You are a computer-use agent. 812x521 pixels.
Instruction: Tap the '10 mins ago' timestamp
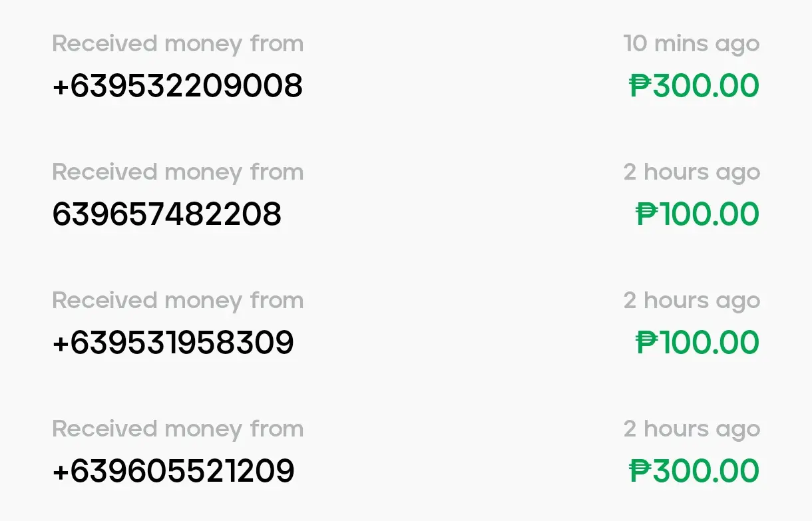(692, 45)
